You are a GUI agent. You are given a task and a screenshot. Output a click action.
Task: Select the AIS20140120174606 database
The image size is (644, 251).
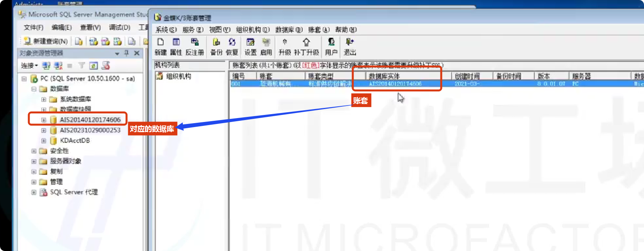90,120
